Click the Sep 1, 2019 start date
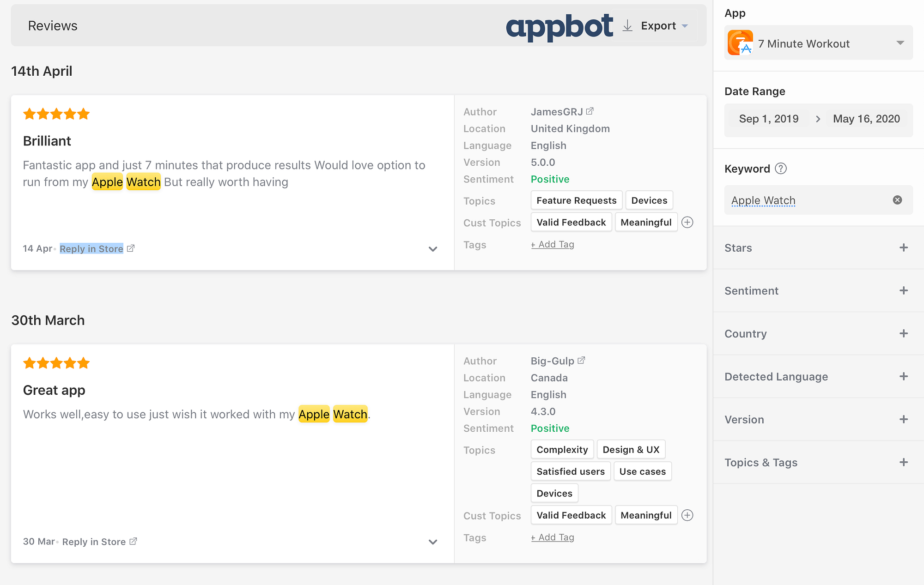Screen dimensions: 924x585 click(x=768, y=119)
